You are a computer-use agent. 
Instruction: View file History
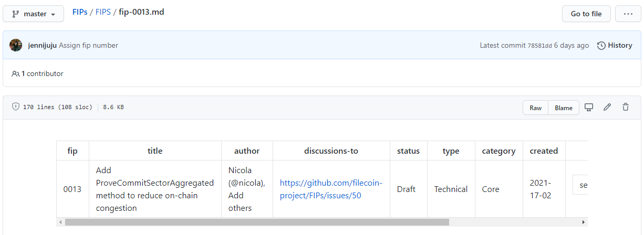(615, 45)
